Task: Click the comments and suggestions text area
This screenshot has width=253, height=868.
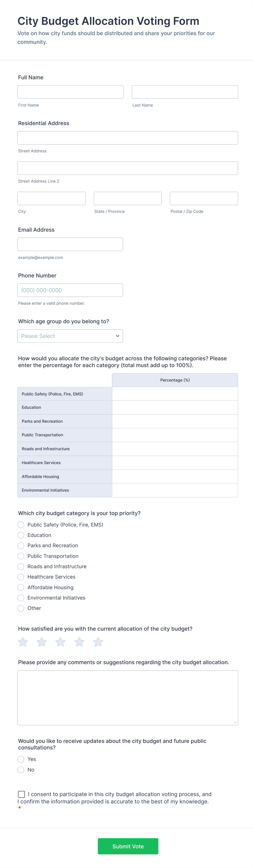Action: pos(128,697)
